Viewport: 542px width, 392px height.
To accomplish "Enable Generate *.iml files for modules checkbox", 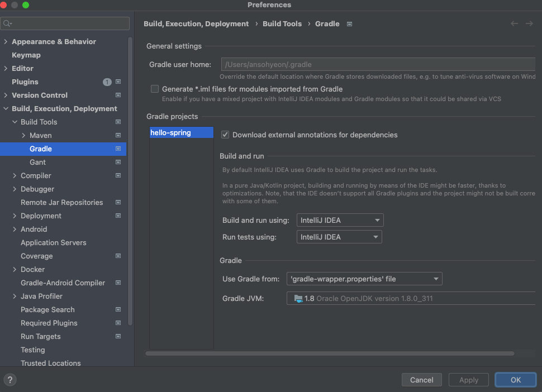I will pos(155,89).
